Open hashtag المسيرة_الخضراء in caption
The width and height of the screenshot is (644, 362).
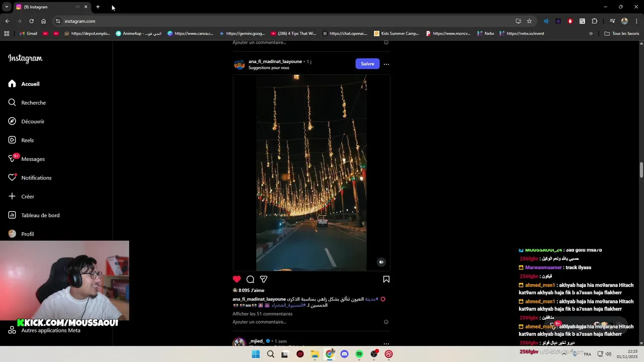tap(288, 305)
